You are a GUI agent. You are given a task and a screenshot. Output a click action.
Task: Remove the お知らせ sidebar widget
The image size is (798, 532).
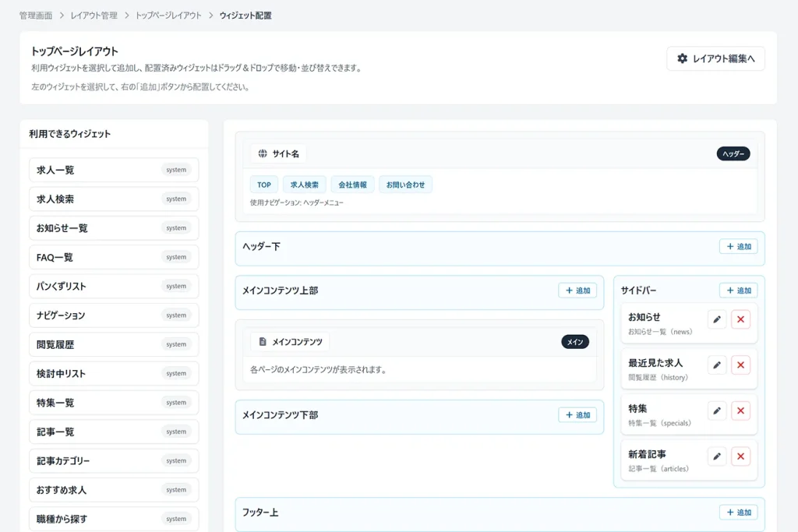coord(740,319)
